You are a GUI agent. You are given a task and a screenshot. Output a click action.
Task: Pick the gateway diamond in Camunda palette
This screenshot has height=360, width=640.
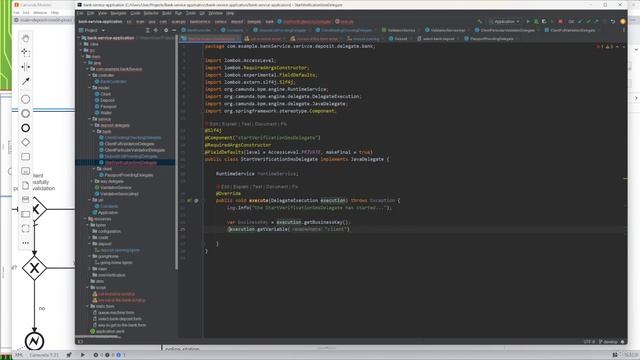[25, 142]
